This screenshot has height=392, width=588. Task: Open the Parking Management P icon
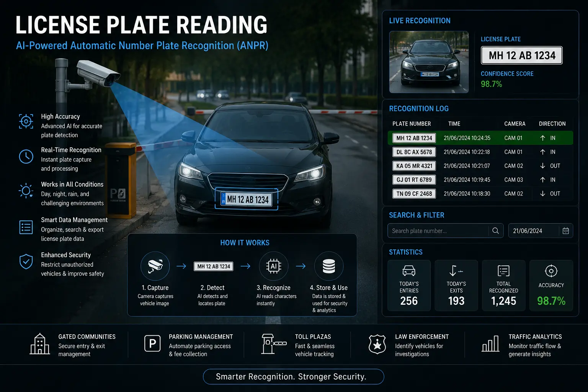pos(152,343)
